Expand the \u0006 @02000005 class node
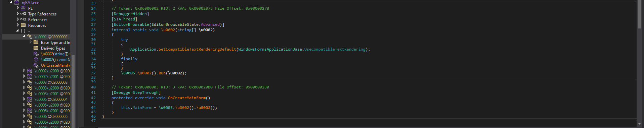The width and height of the screenshot is (644, 128). (24, 116)
